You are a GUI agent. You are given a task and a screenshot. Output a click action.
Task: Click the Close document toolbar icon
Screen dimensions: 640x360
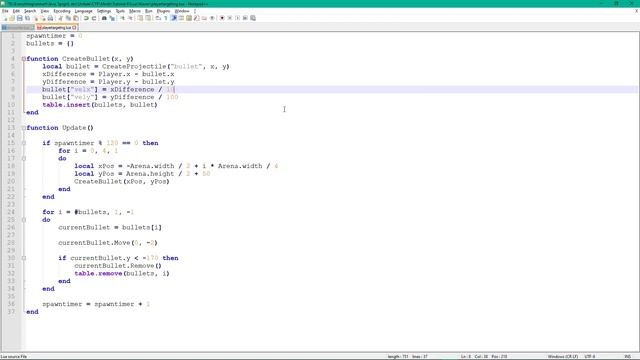[x=36, y=18]
